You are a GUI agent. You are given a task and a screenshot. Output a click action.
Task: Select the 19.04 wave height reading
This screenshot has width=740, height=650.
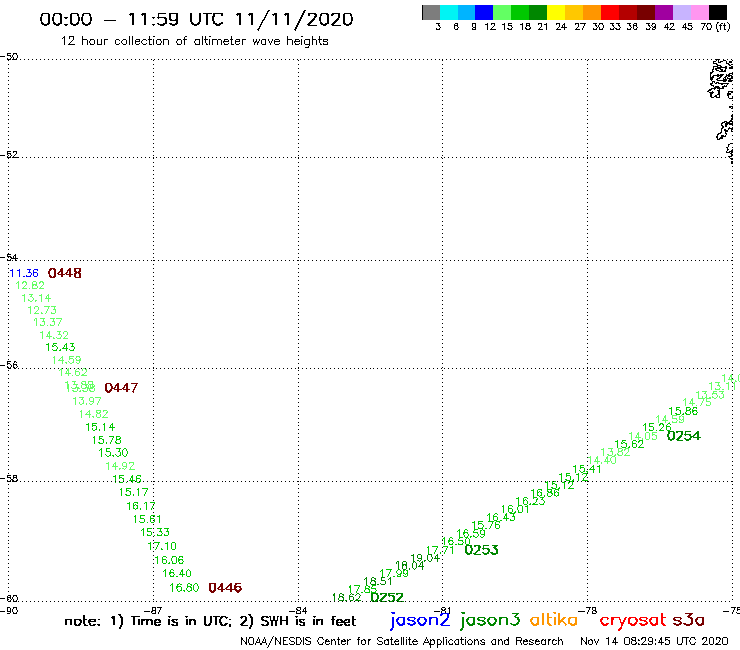click(425, 558)
